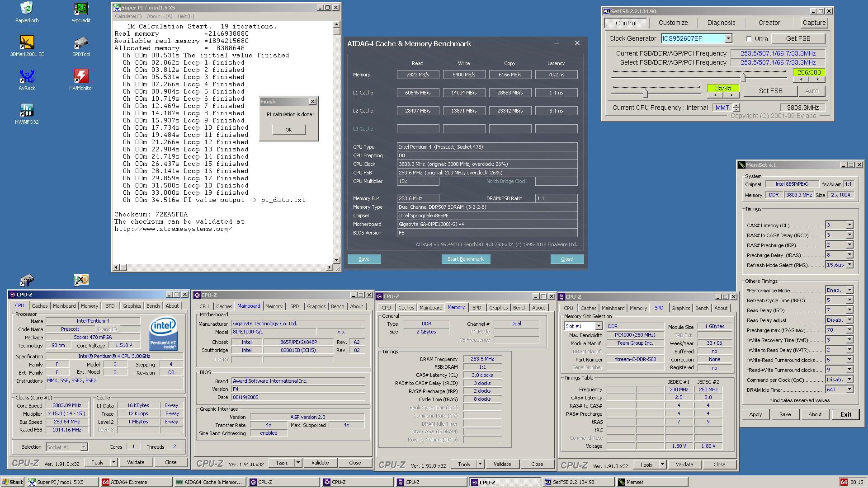Open the 3DMark2001 SE desktop icon

click(27, 43)
